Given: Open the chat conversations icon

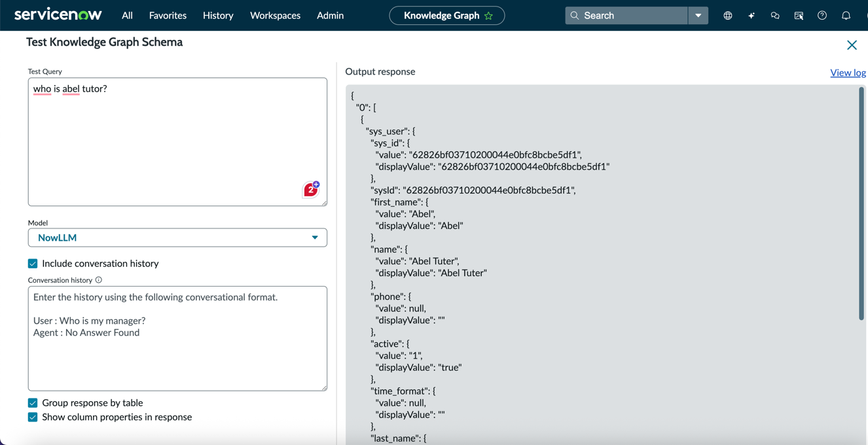Looking at the screenshot, I should point(775,15).
